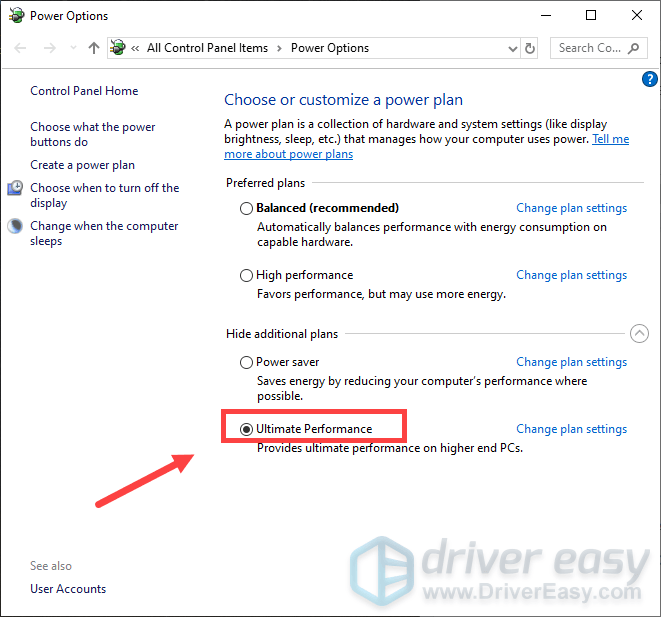
Task: Go up one level with Up arrow
Action: point(94,48)
